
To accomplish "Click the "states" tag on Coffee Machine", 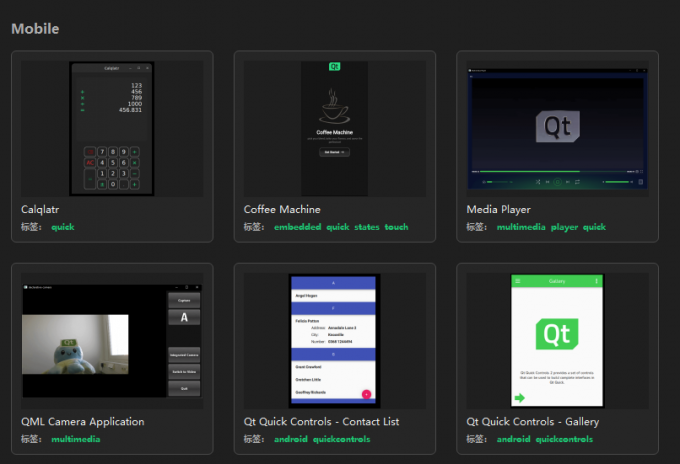I will (366, 227).
